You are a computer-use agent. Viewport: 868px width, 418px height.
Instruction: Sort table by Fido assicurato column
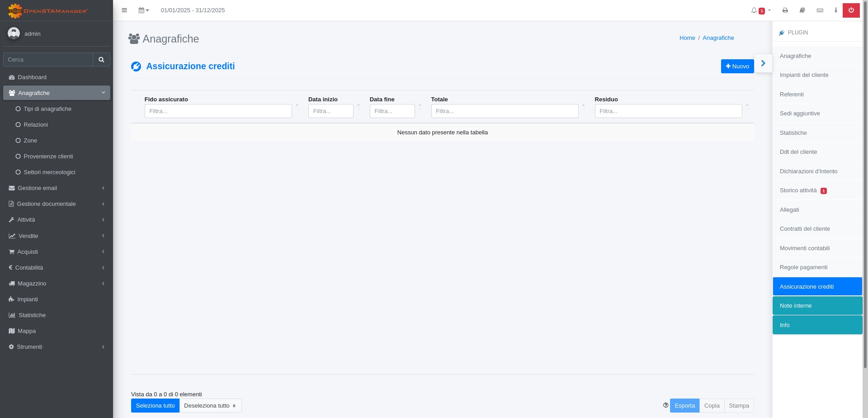pos(166,100)
